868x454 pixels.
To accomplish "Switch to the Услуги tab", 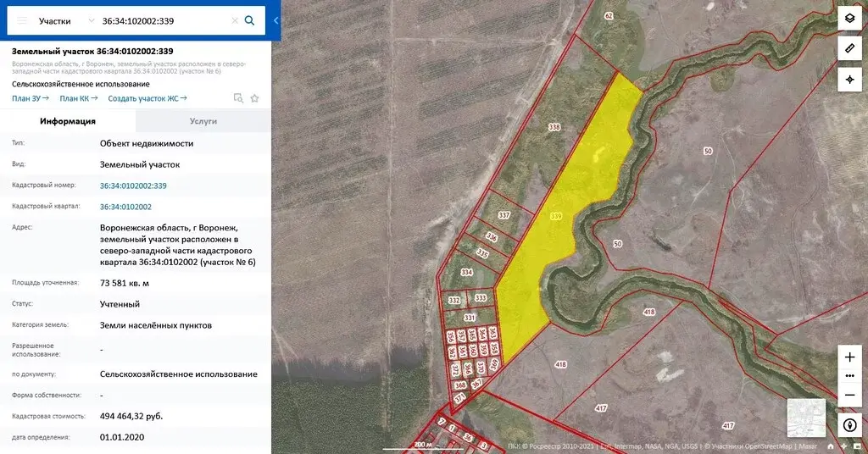I will pyautogui.click(x=203, y=121).
